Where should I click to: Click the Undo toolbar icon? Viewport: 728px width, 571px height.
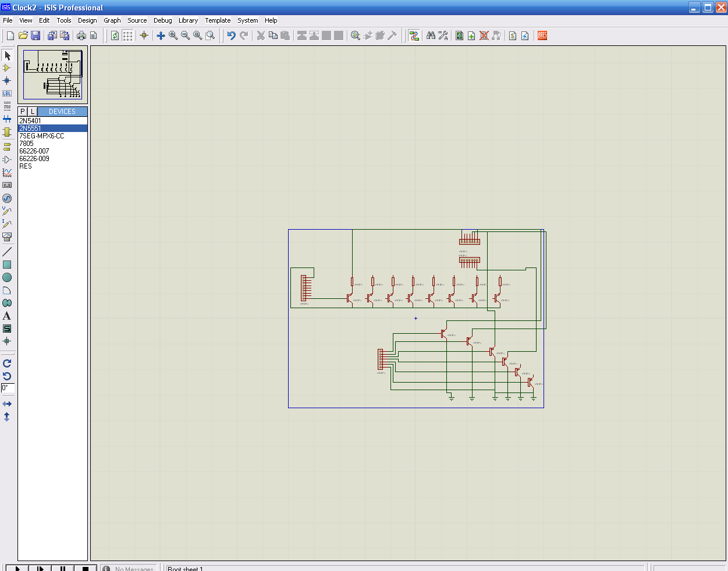(231, 35)
